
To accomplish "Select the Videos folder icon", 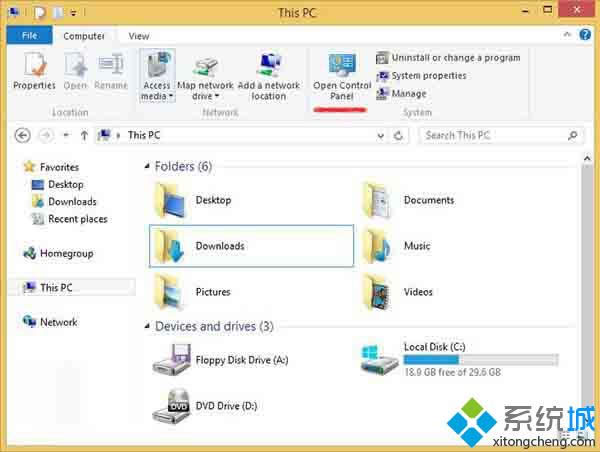I will [378, 292].
